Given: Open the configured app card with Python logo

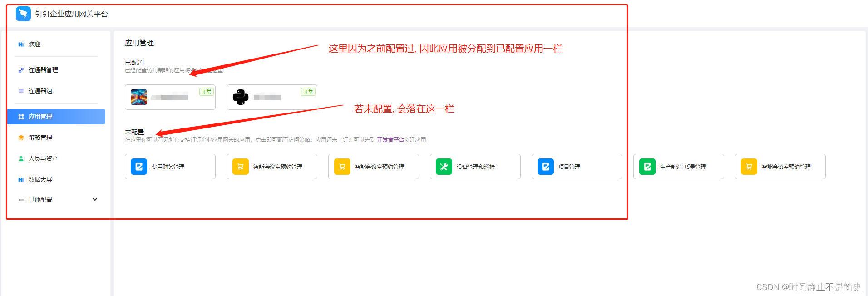Looking at the screenshot, I should pyautogui.click(x=272, y=97).
